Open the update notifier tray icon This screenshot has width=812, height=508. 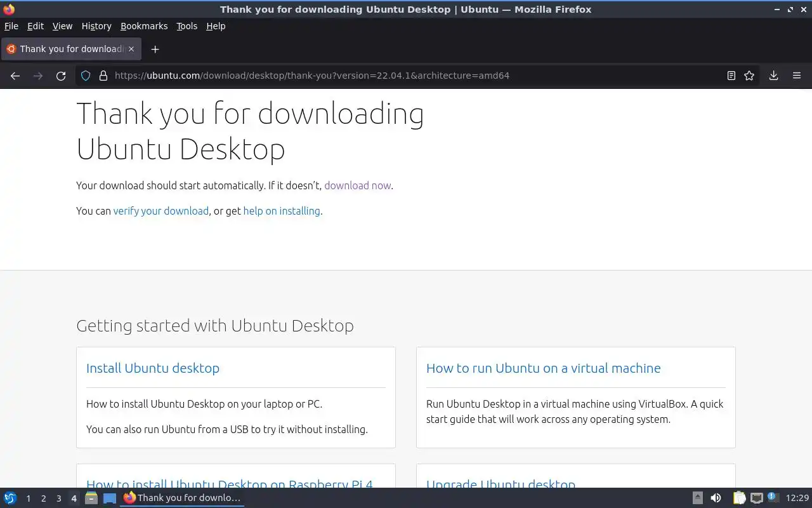(x=773, y=497)
